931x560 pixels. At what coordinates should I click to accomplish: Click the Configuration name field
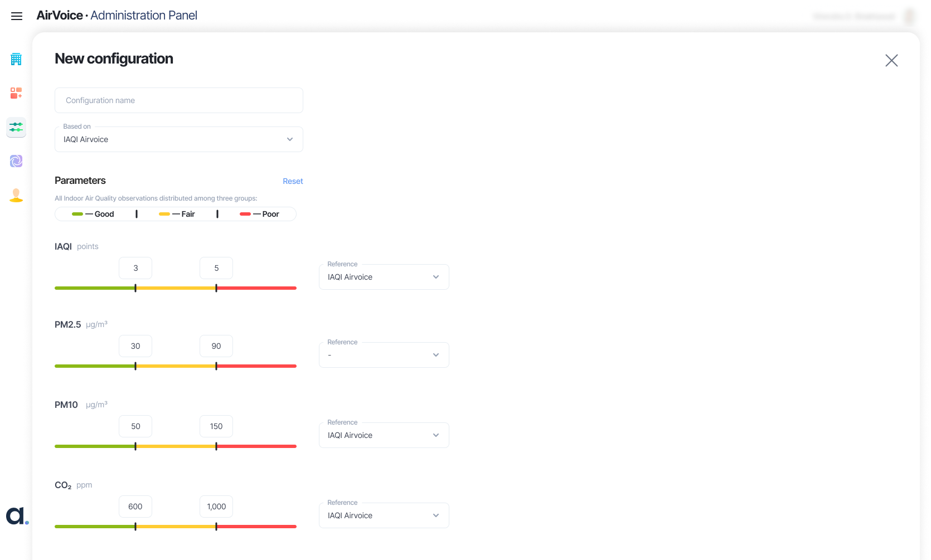click(x=178, y=100)
